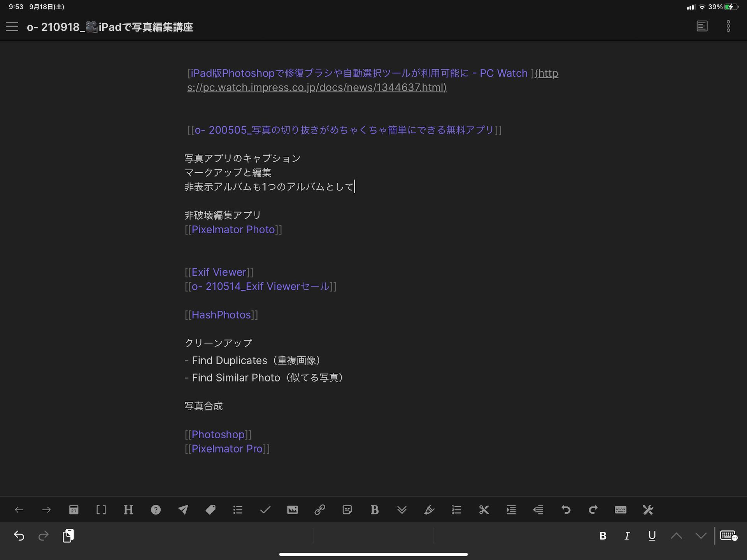The image size is (747, 560).
Task: Insert date using calendar icon
Action: point(74,510)
